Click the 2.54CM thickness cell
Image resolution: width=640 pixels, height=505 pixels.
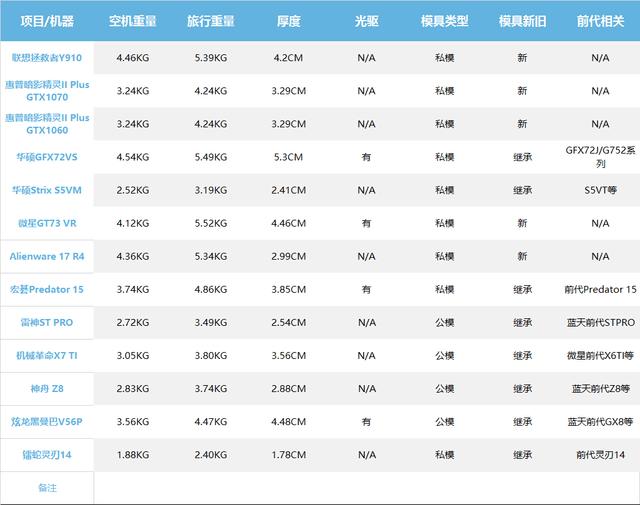289,323
